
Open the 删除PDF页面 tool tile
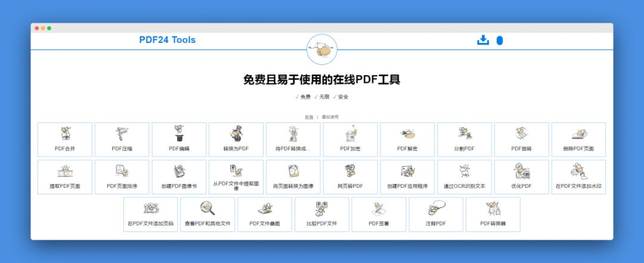578,140
